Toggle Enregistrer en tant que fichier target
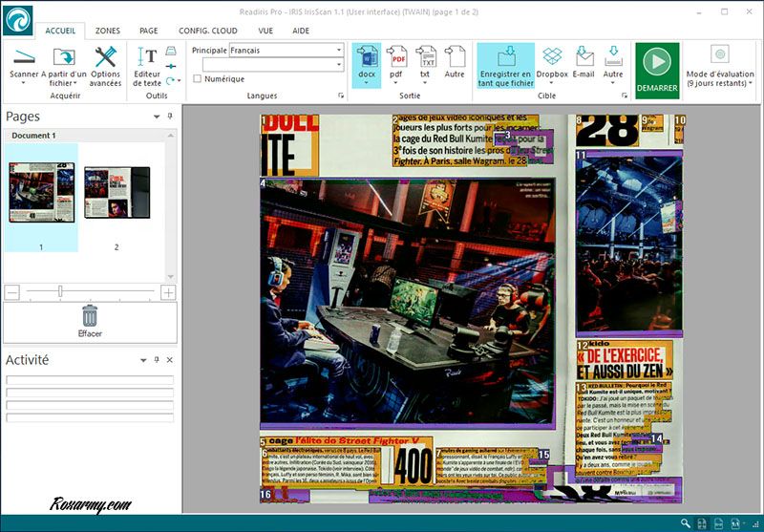Viewport: 764px width, 532px height. (506, 57)
